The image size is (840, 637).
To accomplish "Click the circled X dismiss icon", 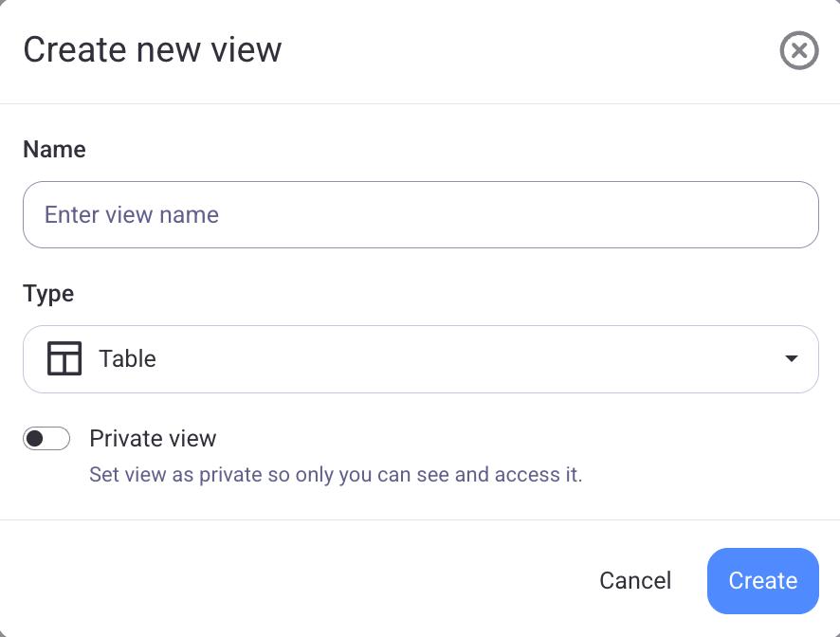I will 799,50.
